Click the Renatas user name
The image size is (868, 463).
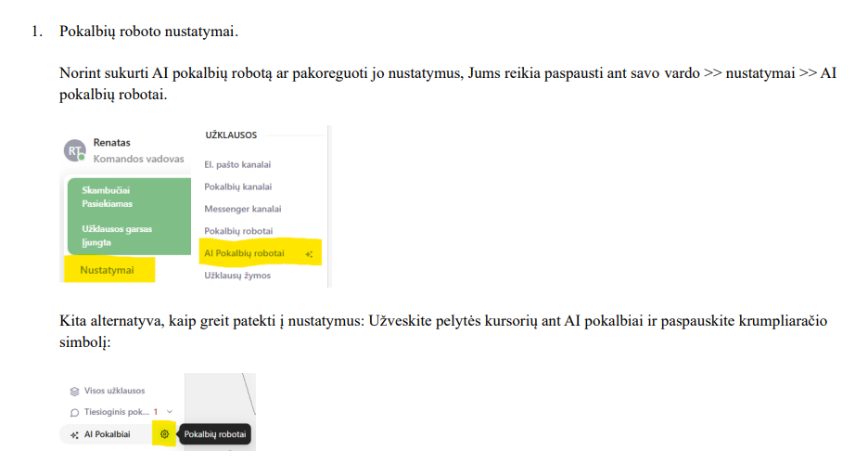click(112, 142)
